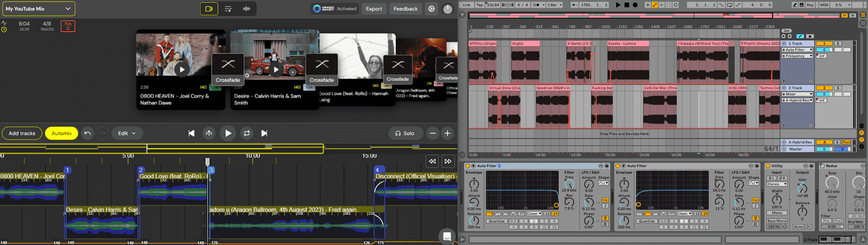The width and height of the screenshot is (868, 245).
Task: Click the W overview button
Action: 853,15
